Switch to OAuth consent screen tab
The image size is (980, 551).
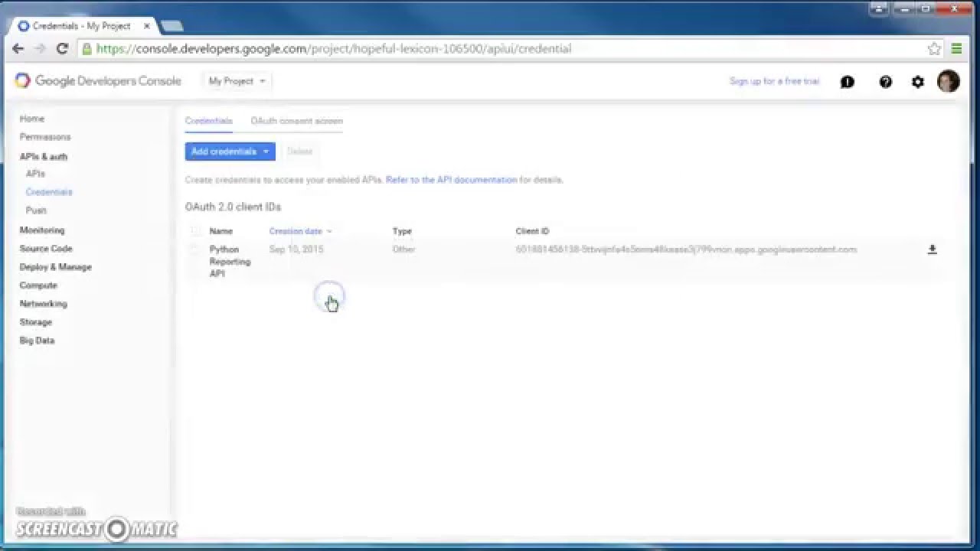[x=296, y=121]
